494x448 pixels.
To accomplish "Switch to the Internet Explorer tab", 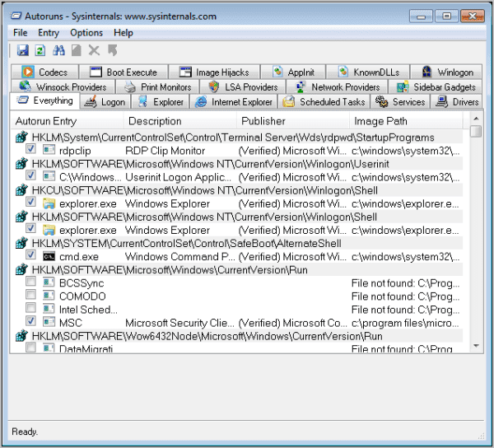I will pos(234,102).
